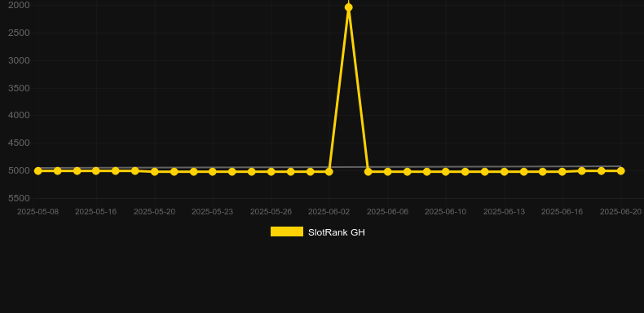Select the data point above 2025-06-10
Image resolution: width=644 pixels, height=313 pixels.
click(x=446, y=172)
